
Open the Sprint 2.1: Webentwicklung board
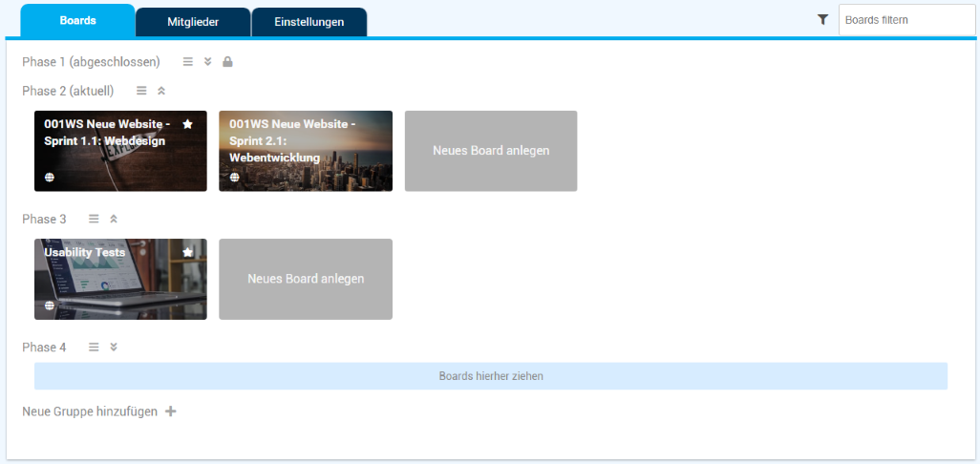pos(306,151)
